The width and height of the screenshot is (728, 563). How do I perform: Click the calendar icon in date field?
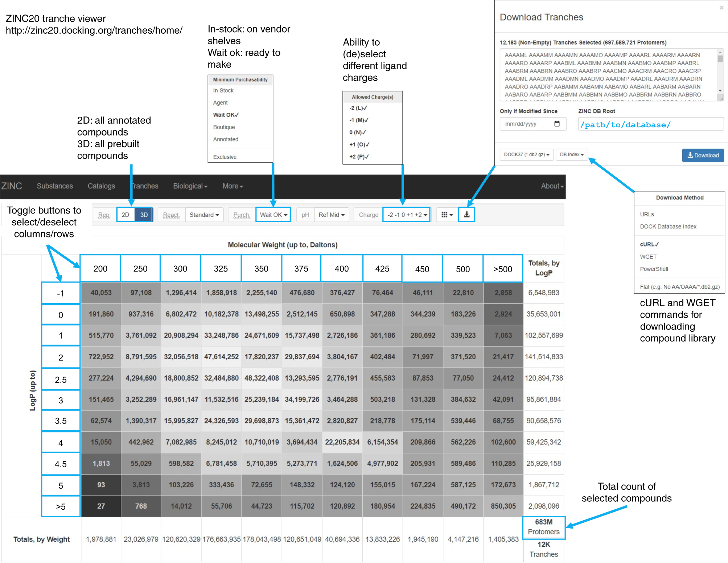click(557, 124)
